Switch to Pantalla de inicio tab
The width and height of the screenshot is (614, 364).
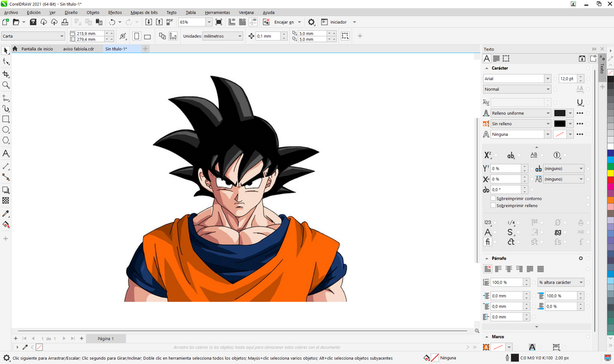click(x=37, y=49)
